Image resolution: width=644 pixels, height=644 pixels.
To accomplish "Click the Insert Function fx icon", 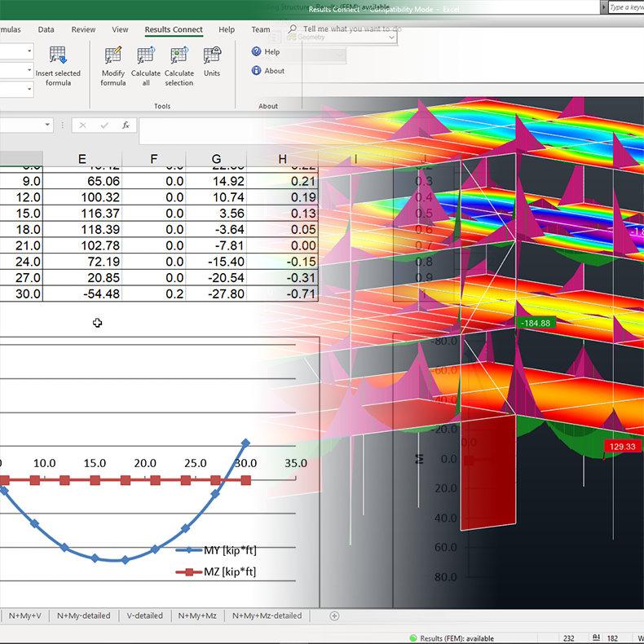I will pos(126,126).
